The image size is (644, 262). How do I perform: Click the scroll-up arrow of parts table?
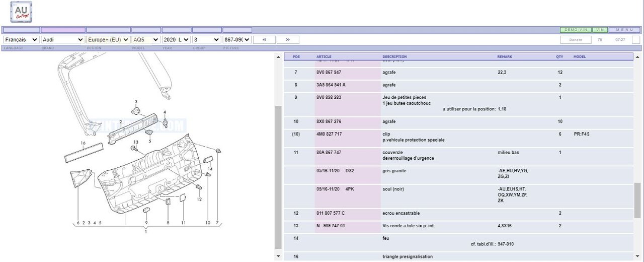click(637, 57)
